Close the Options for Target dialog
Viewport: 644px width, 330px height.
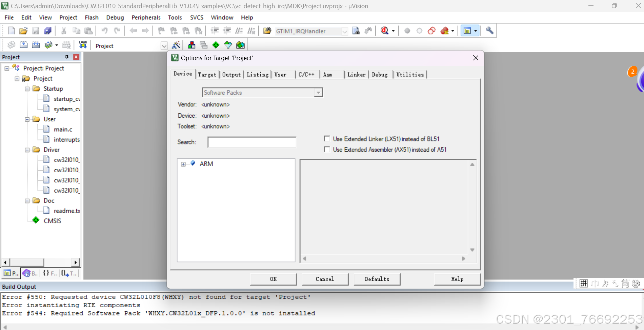476,58
